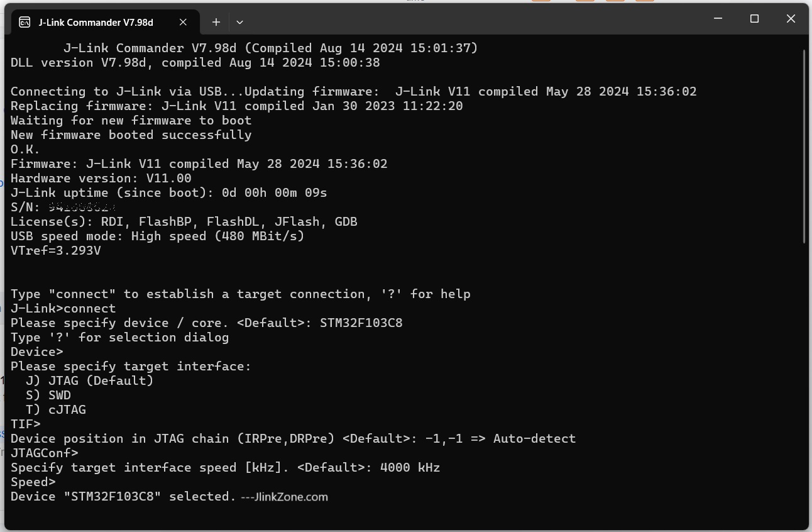Select the J-Link Commander V7.98d tab title
Viewport: 812px width, 532px height.
point(96,22)
